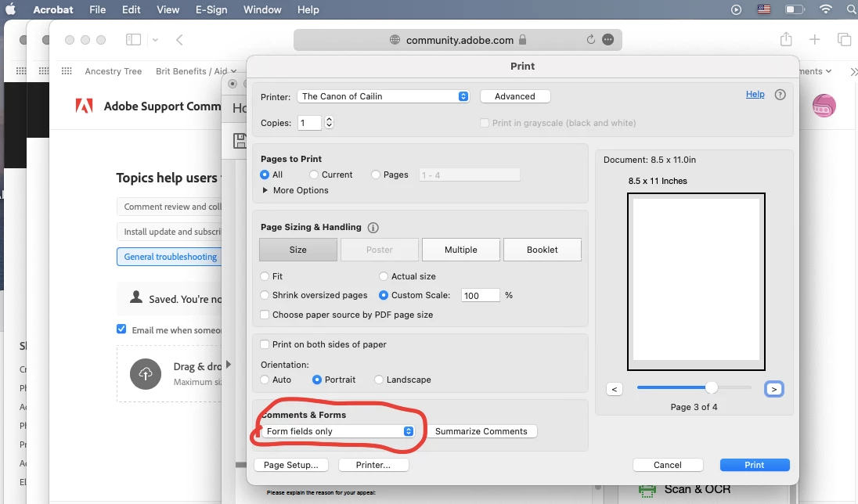The image size is (858, 504).
Task: Open the Safari page options ellipsis
Action: click(x=607, y=39)
